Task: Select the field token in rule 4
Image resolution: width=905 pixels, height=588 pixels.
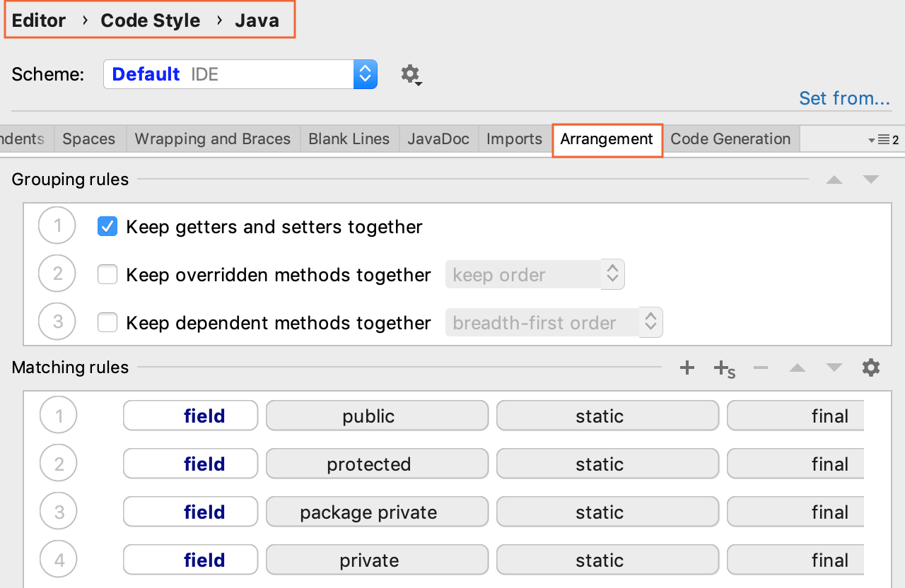Action: click(x=191, y=560)
